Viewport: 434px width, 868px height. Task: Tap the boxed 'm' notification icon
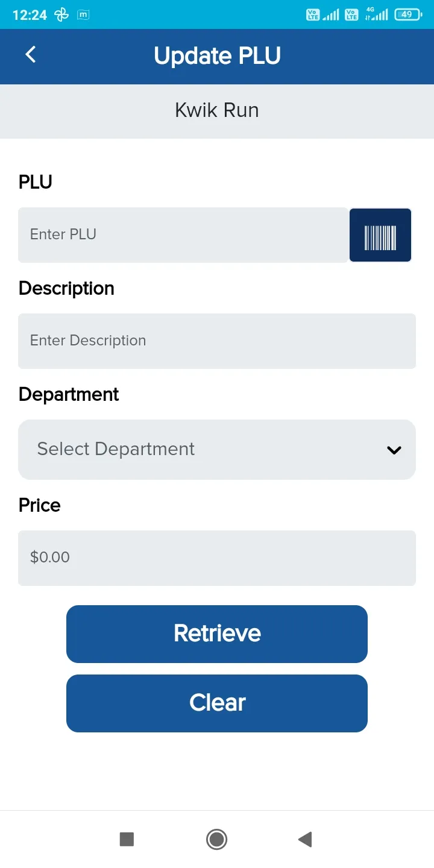(84, 15)
